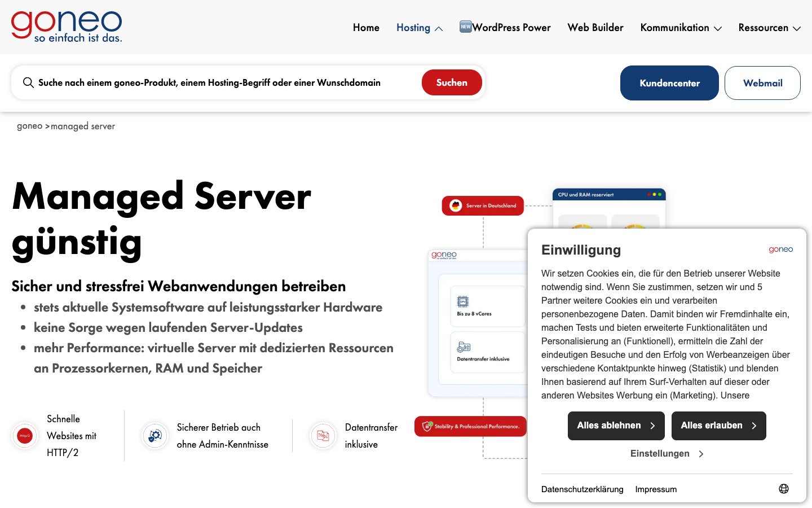Click the NEW badge icon beside WordPress Power
The width and height of the screenshot is (812, 508).
[x=465, y=27]
